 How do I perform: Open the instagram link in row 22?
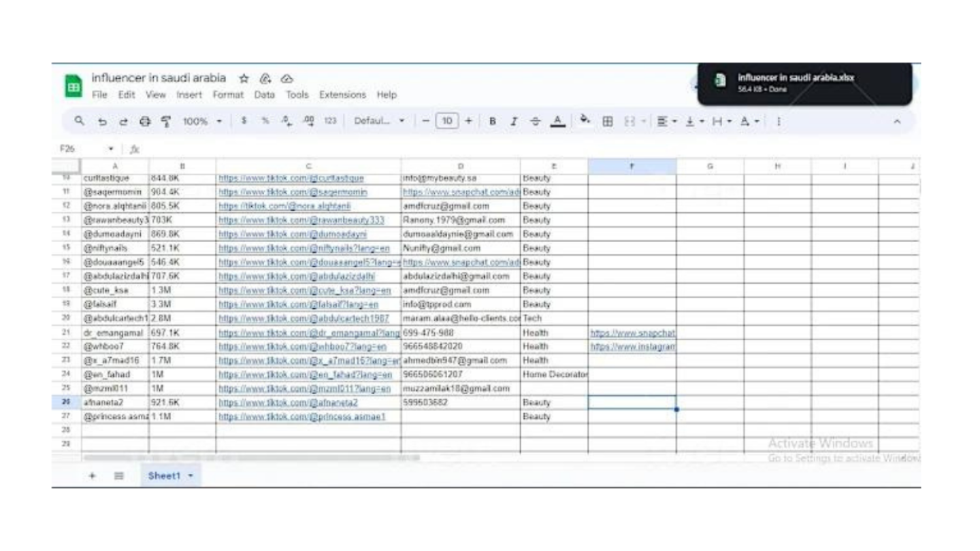[x=632, y=346]
